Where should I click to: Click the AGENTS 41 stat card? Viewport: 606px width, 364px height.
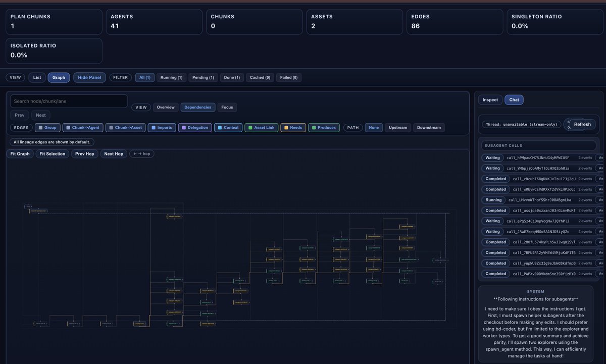pyautogui.click(x=154, y=22)
